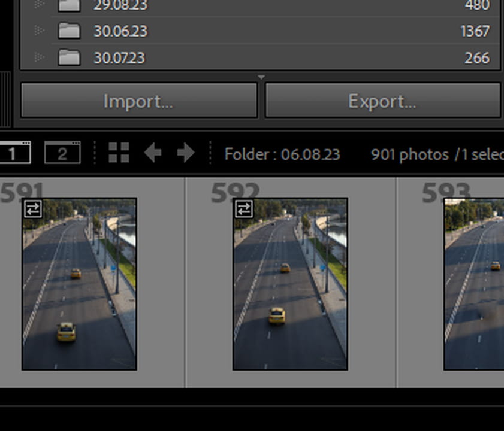The height and width of the screenshot is (431, 504).
Task: Switch to Grid view icon
Action: 119,153
